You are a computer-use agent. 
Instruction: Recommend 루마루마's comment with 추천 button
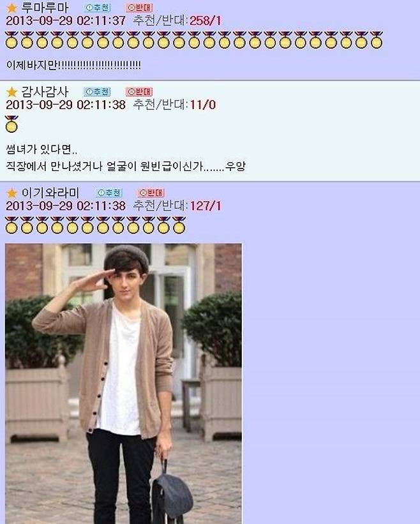click(97, 8)
